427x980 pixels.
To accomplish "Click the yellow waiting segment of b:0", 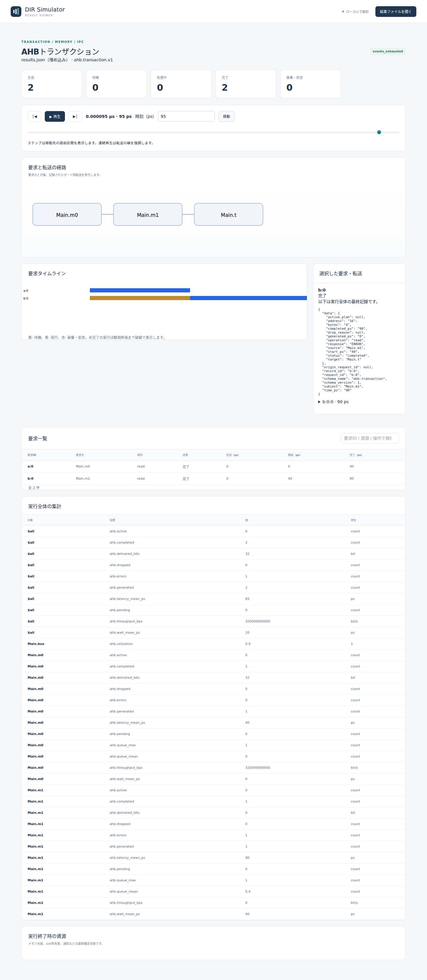I will point(140,298).
